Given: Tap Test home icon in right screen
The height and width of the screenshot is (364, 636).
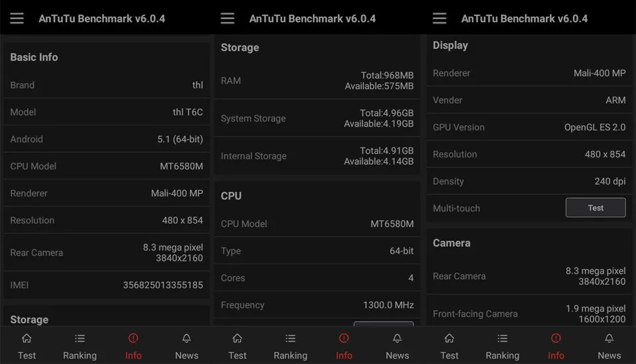Looking at the screenshot, I should (x=449, y=338).
